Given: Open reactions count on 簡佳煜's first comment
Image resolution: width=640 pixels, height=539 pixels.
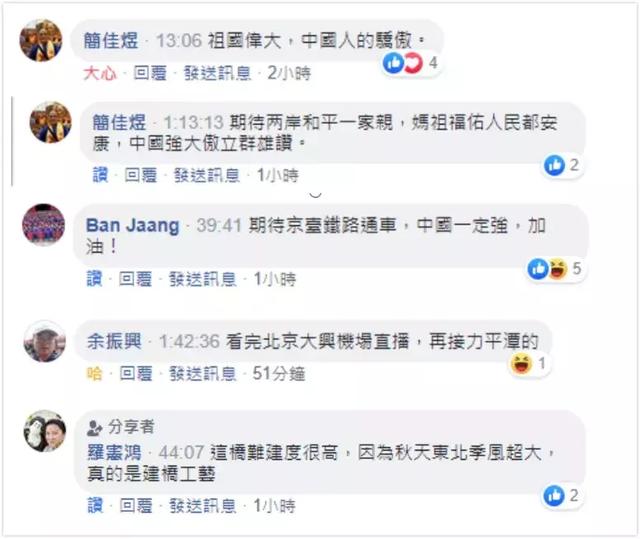Looking at the screenshot, I should [x=410, y=63].
